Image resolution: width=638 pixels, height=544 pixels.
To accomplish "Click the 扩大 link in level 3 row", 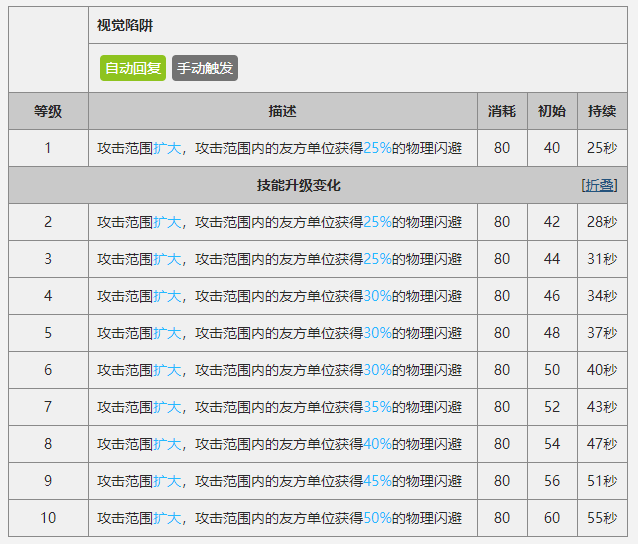I will (x=167, y=259).
